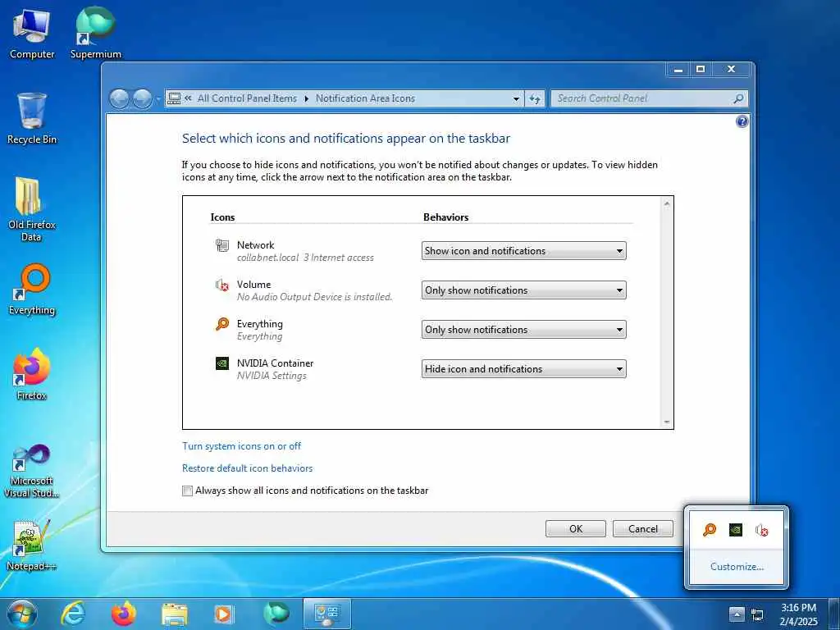Open the Windows Start orb
The width and height of the screenshot is (840, 630).
pyautogui.click(x=22, y=614)
